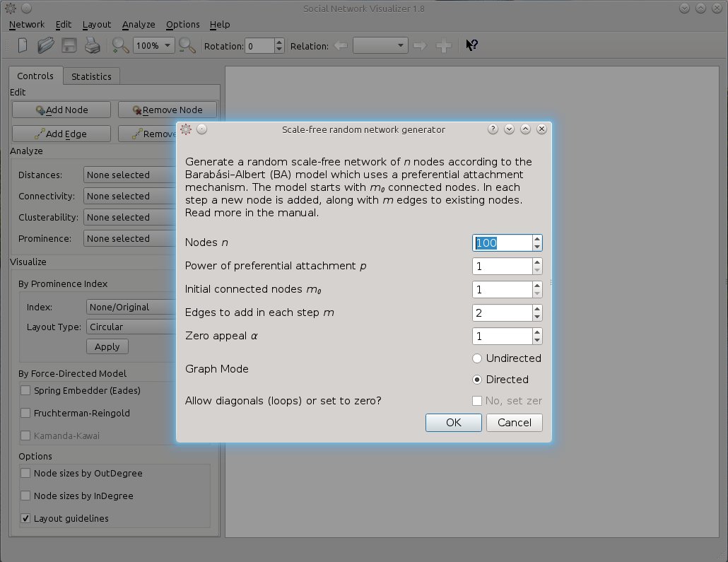The height and width of the screenshot is (562, 728).
Task: Enable Fruchterman-Reingold layout
Action: tap(25, 414)
